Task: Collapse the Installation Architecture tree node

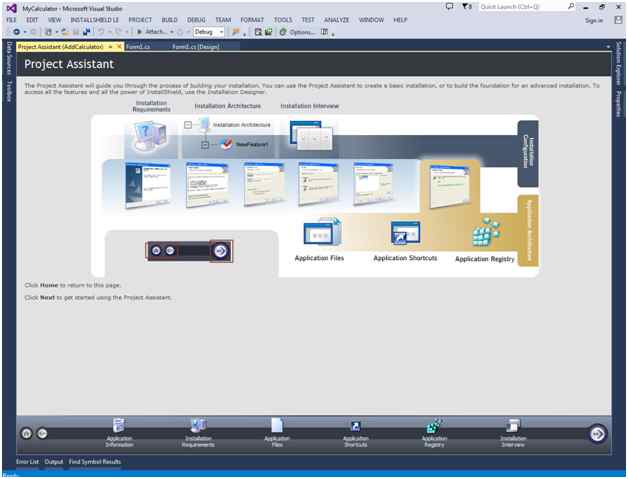Action: click(x=188, y=125)
